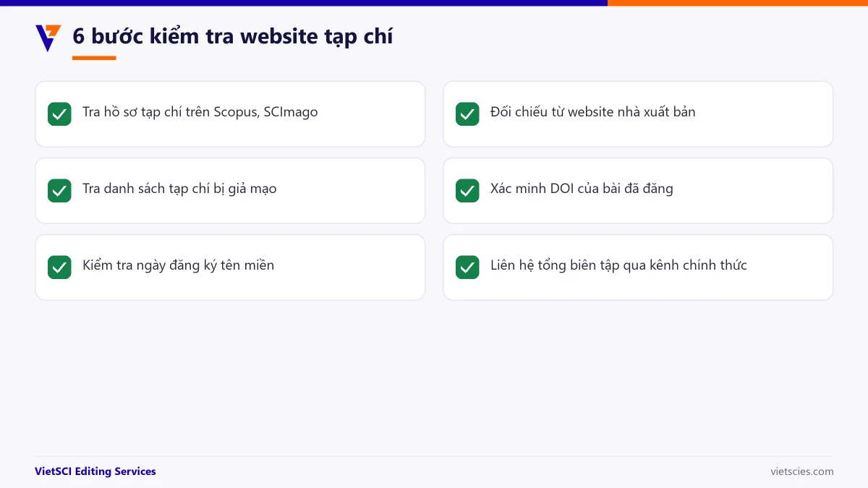The image size is (868, 488).
Task: Click the VietSCI logo icon
Action: 48,38
